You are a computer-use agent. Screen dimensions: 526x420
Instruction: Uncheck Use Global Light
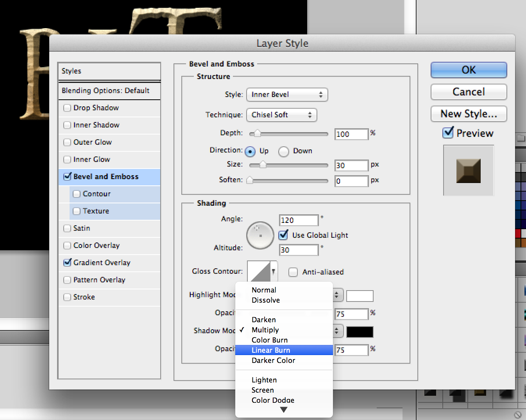[x=283, y=235]
